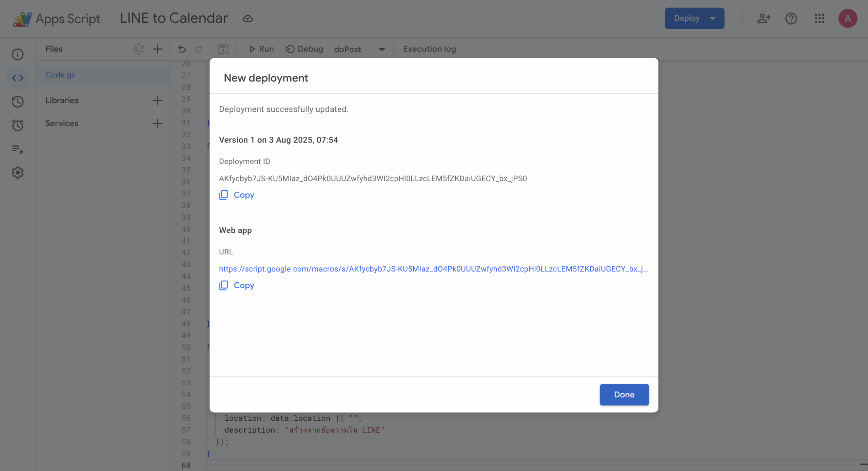Add a service with plus icon
The width and height of the screenshot is (868, 471).
[157, 124]
